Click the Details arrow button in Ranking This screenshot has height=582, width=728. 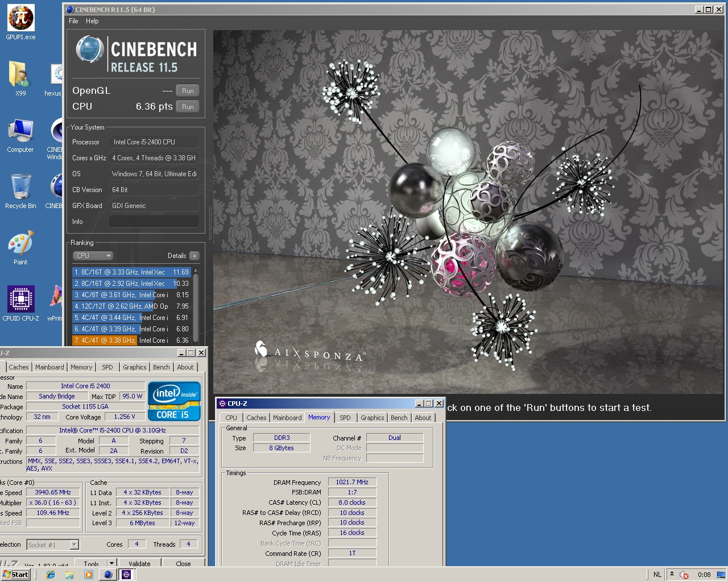click(195, 256)
